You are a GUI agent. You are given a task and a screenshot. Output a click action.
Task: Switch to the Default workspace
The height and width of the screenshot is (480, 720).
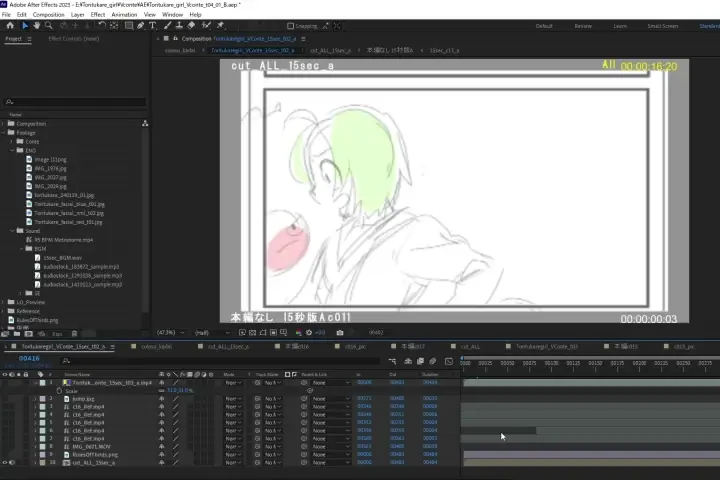(x=544, y=26)
